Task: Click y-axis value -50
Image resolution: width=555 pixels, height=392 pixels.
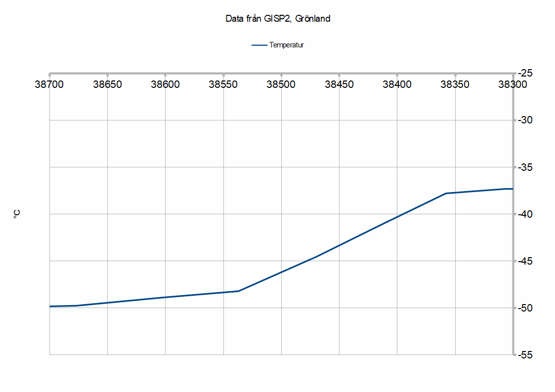Action: [x=526, y=308]
